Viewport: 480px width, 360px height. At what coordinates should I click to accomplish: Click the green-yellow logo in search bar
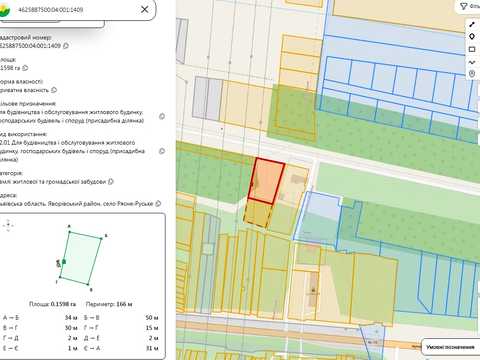5,10
